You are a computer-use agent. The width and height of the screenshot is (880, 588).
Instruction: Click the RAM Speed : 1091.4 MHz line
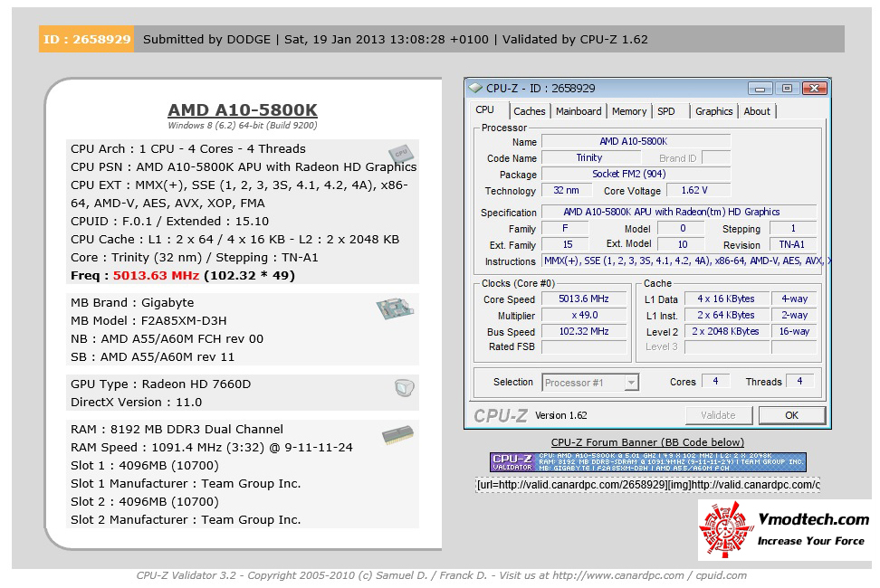point(212,448)
